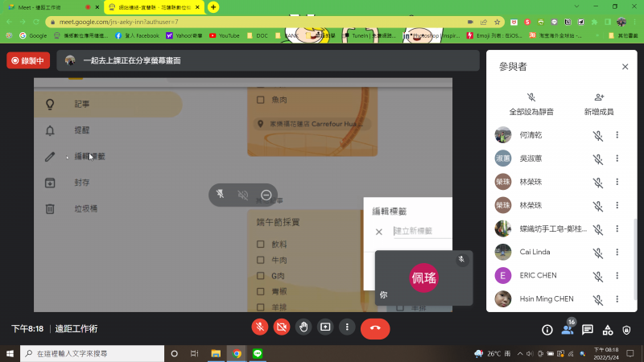Open Task View on taskbar
This screenshot has width=644, height=362.
tap(194, 353)
